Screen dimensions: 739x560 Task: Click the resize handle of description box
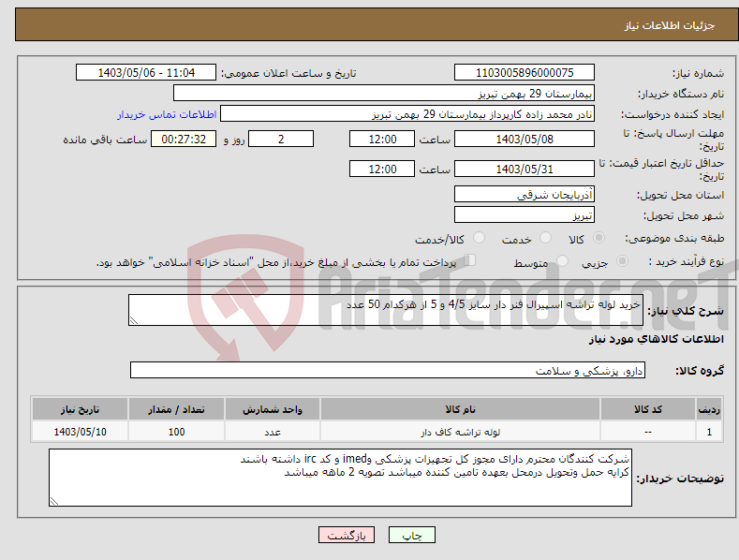[134, 320]
